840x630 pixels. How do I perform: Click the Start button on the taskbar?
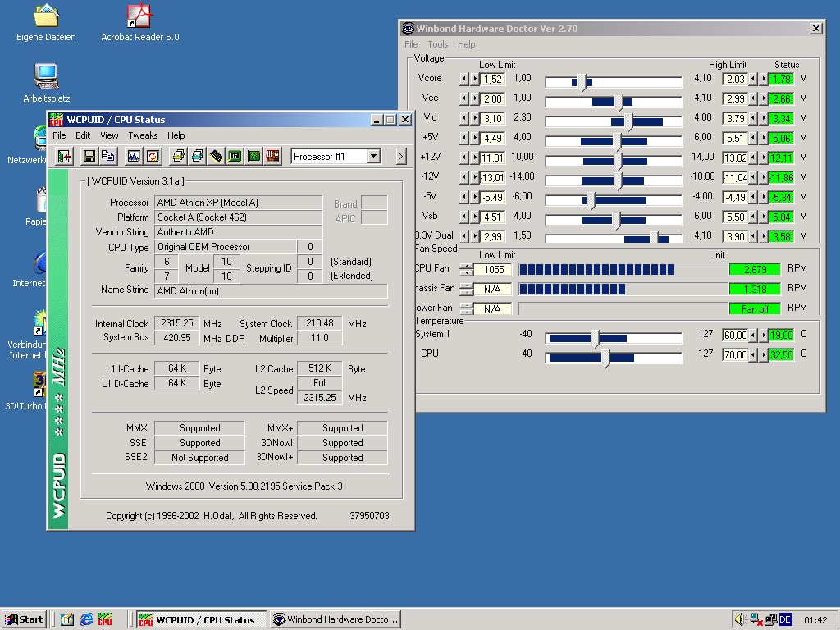[24, 619]
